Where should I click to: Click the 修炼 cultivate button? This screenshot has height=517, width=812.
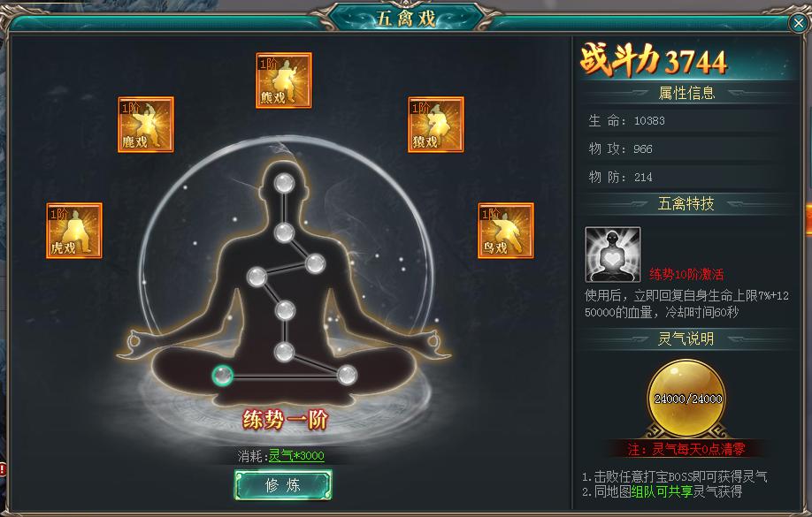[283, 485]
